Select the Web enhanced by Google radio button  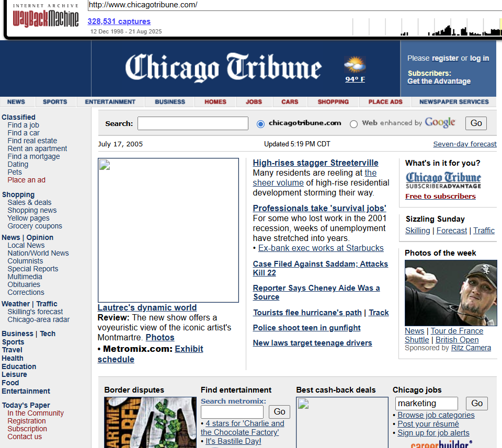(353, 124)
